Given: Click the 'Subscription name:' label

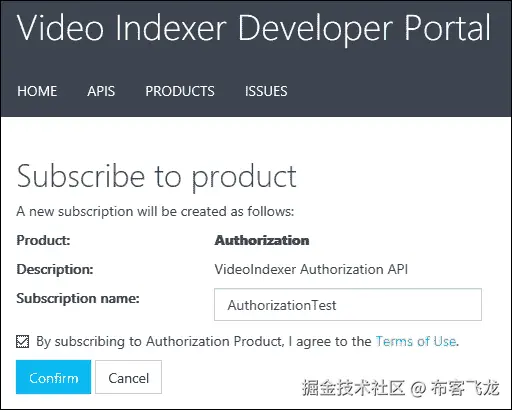Looking at the screenshot, I should pyautogui.click(x=78, y=298).
